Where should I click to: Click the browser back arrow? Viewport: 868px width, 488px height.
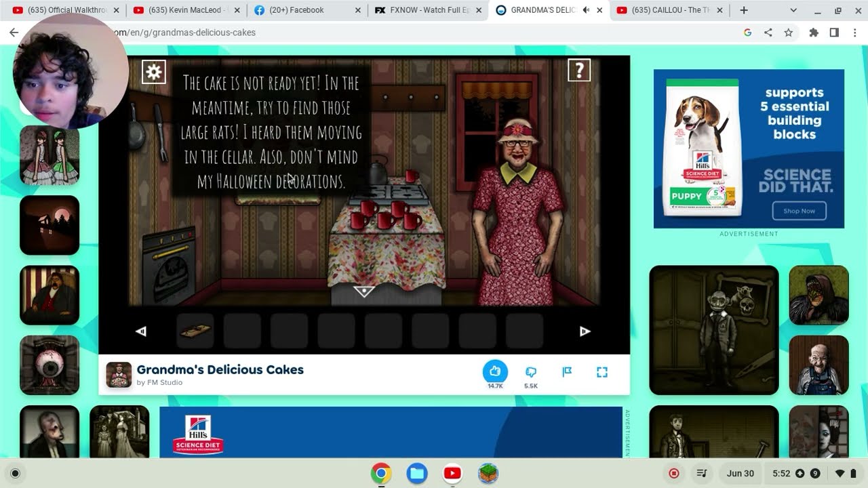[14, 33]
